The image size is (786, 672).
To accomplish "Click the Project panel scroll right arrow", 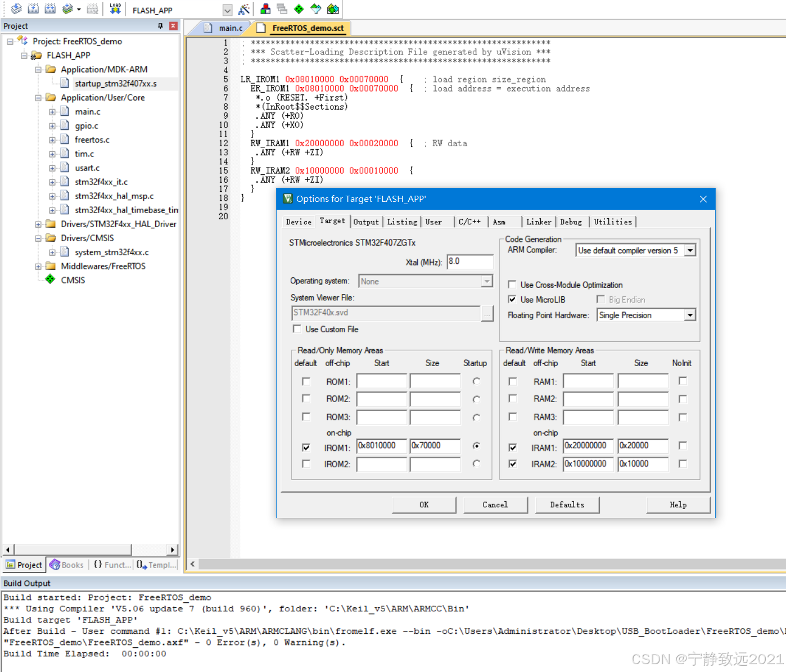I will [x=173, y=549].
